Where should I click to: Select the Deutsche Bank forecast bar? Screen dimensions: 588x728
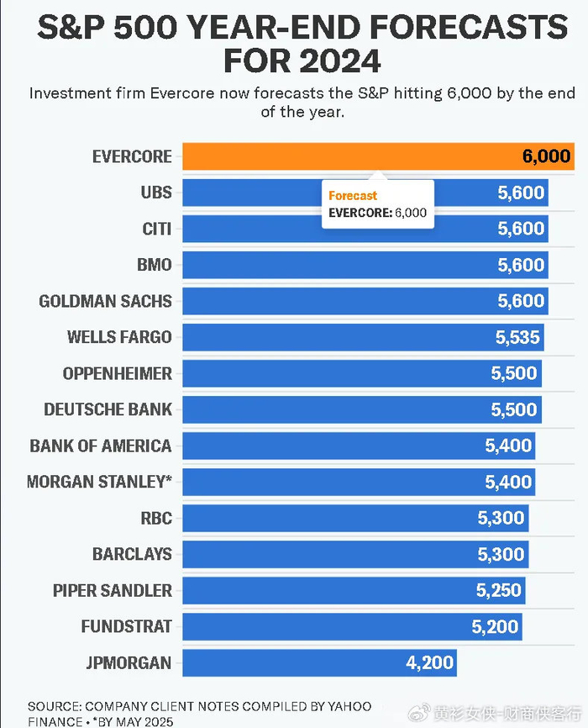pyautogui.click(x=362, y=409)
